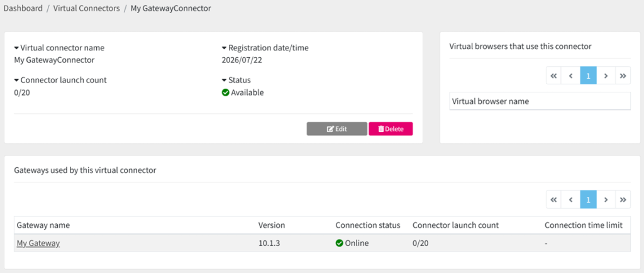
Task: Click the pink Delete button
Action: pyautogui.click(x=391, y=129)
